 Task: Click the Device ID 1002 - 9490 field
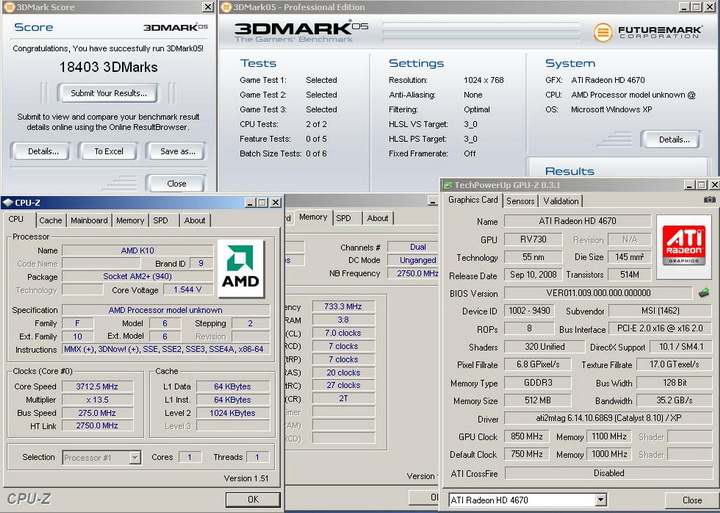tap(529, 311)
